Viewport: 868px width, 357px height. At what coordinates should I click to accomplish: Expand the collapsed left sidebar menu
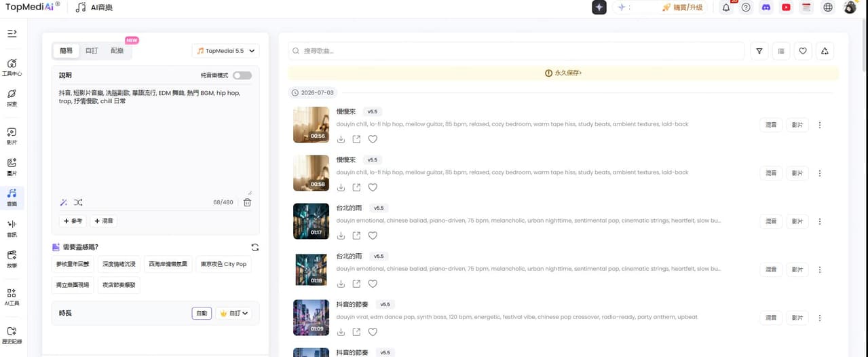pyautogui.click(x=12, y=33)
